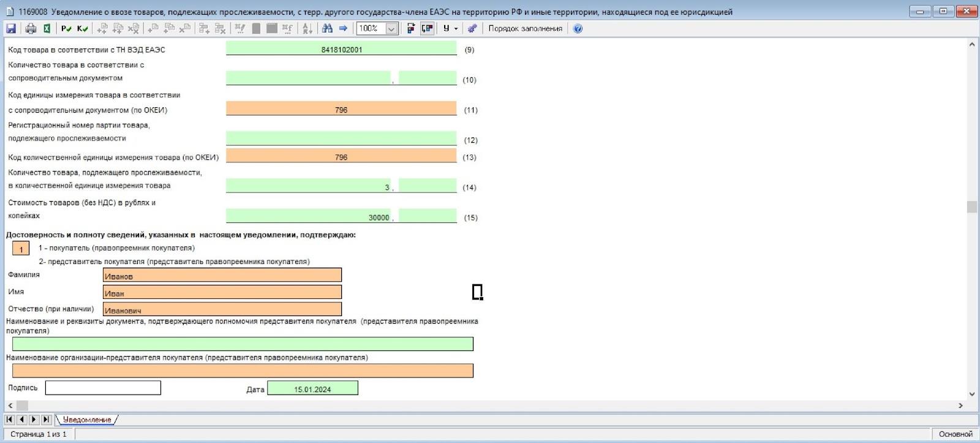Run the 'K' control check icon
The height and width of the screenshot is (443, 980).
[x=83, y=28]
